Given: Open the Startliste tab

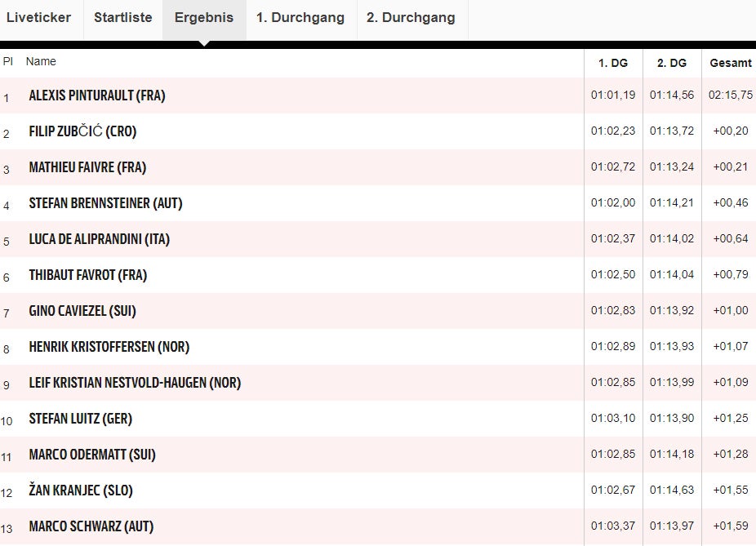Looking at the screenshot, I should point(122,18).
